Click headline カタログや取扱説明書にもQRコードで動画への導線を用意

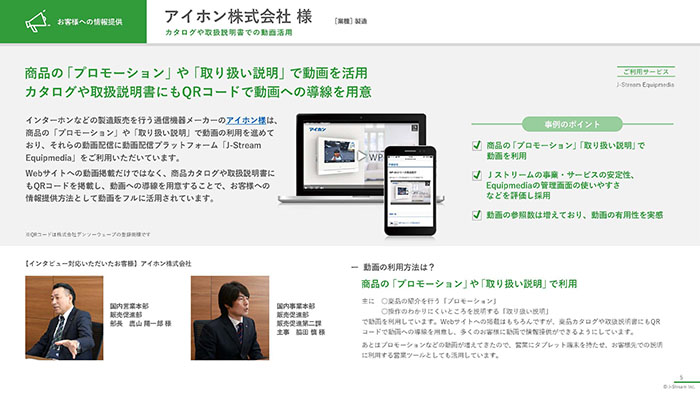pos(198,92)
